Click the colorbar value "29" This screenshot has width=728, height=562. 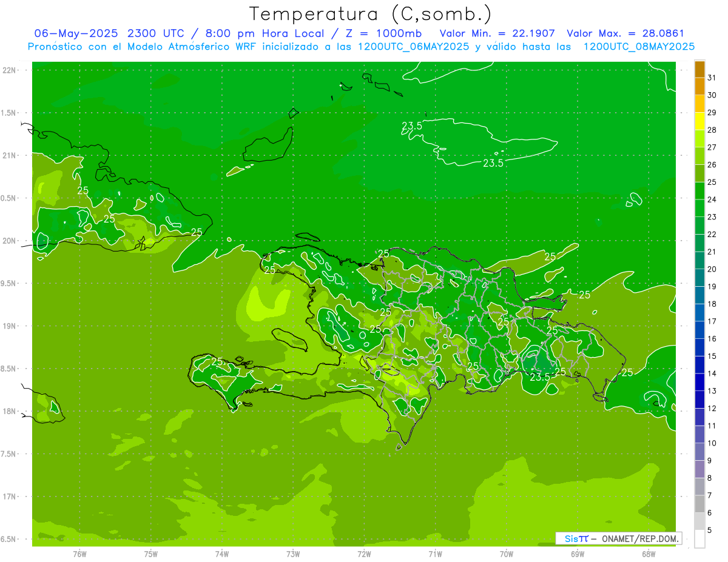tap(712, 113)
